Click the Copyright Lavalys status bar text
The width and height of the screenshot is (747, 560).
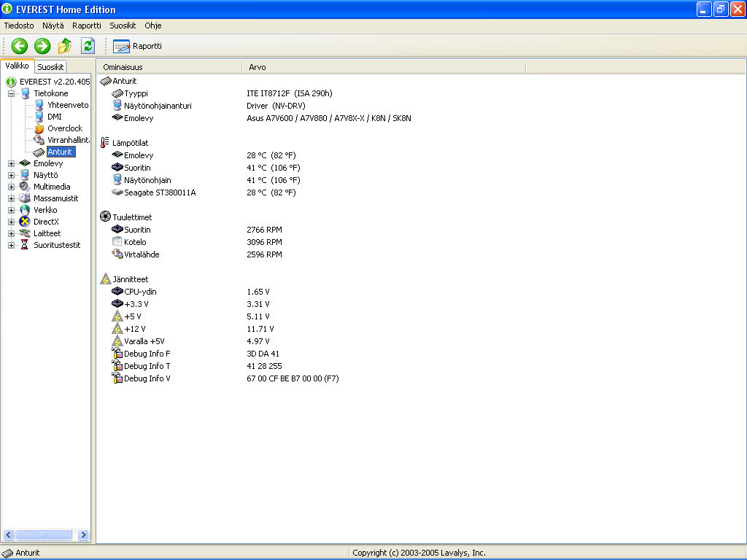[419, 553]
